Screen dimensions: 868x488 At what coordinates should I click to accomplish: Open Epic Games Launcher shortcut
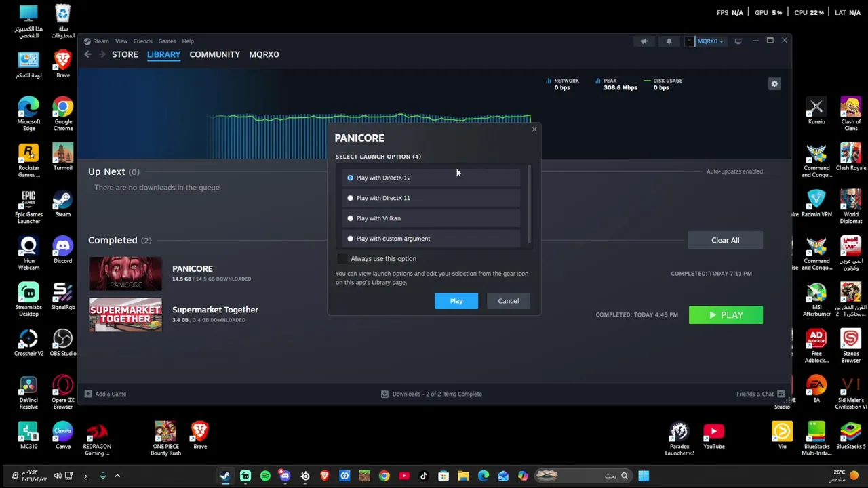coord(28,207)
